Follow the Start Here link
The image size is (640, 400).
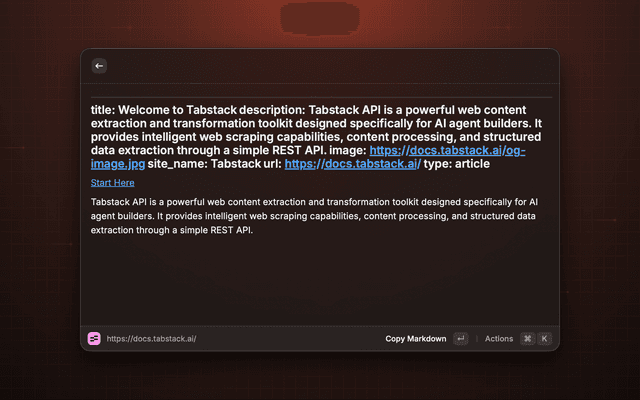[x=112, y=183]
